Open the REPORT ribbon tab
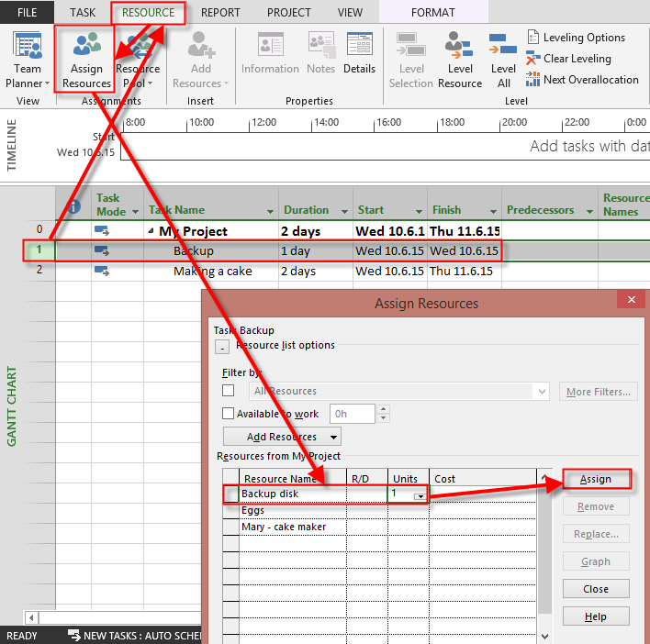Image resolution: width=650 pixels, height=644 pixels. click(x=220, y=13)
